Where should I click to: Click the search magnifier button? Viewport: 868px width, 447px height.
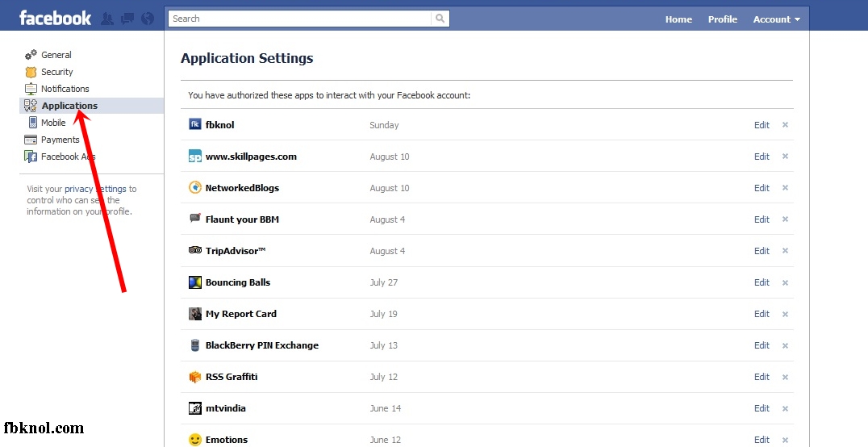[x=440, y=19]
